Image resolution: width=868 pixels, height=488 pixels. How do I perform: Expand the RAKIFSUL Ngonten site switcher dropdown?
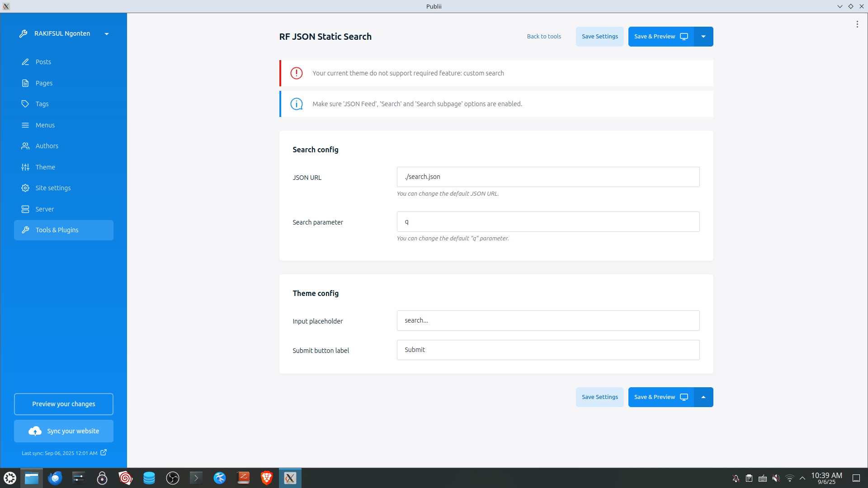click(x=107, y=34)
